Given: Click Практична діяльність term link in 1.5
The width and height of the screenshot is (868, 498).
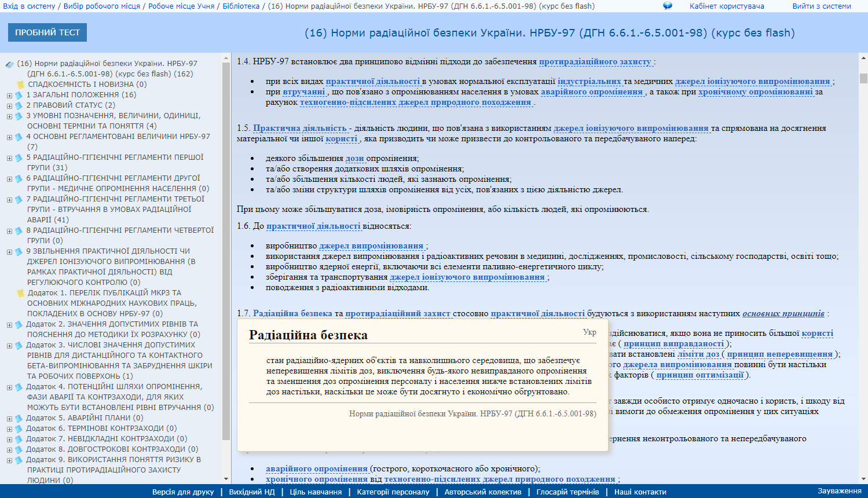Looking at the screenshot, I should coord(300,128).
